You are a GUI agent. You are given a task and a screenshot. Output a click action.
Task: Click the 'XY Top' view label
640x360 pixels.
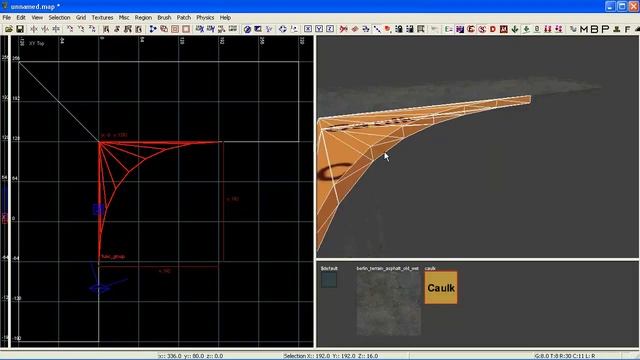tap(37, 43)
